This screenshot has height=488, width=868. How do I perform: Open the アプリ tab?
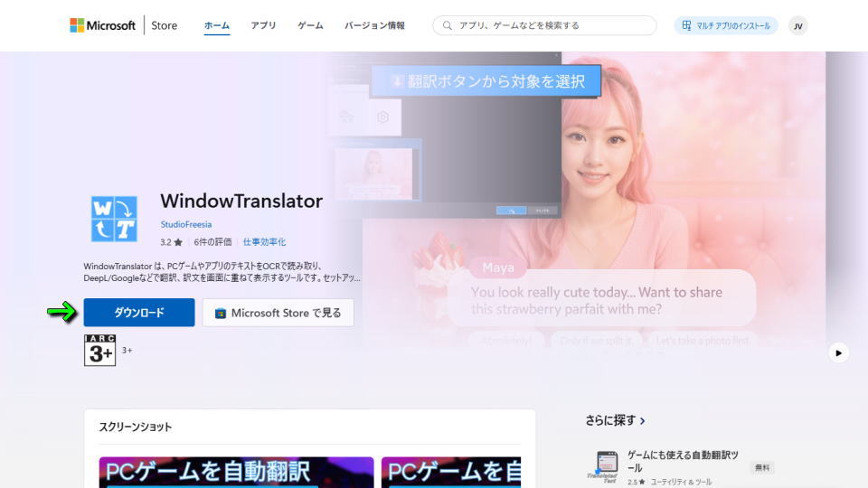point(263,25)
